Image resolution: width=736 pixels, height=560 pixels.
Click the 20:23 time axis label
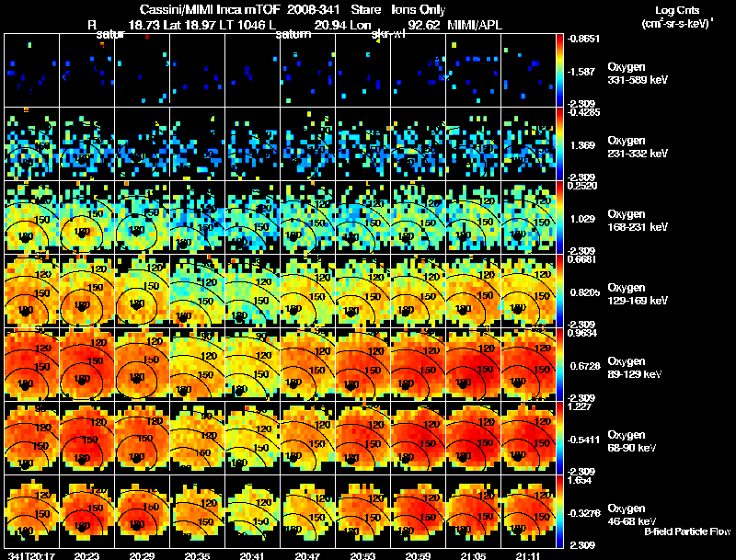(86, 555)
